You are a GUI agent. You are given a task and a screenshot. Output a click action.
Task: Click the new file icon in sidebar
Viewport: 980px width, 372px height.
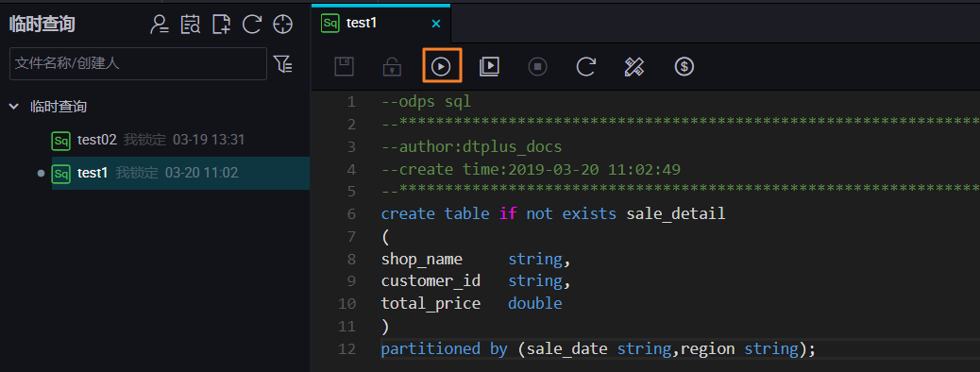pos(221,25)
